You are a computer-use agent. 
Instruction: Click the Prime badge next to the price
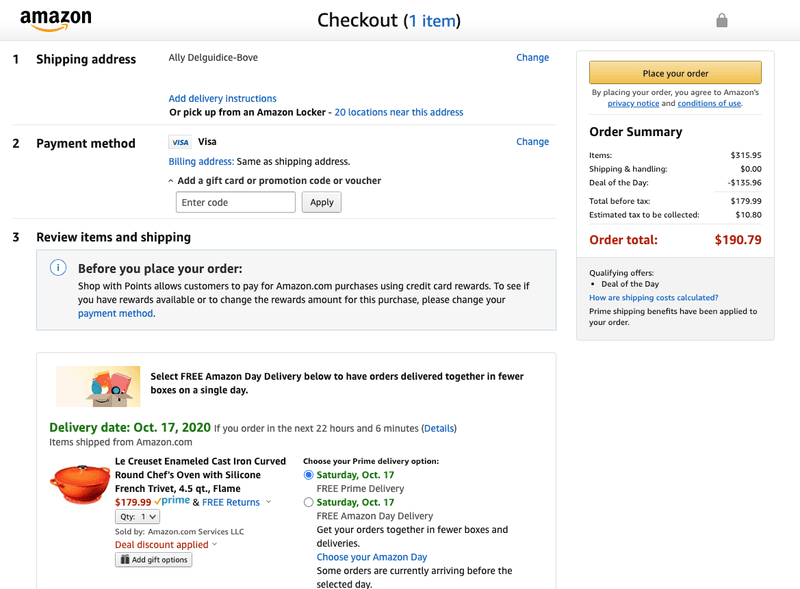point(172,501)
